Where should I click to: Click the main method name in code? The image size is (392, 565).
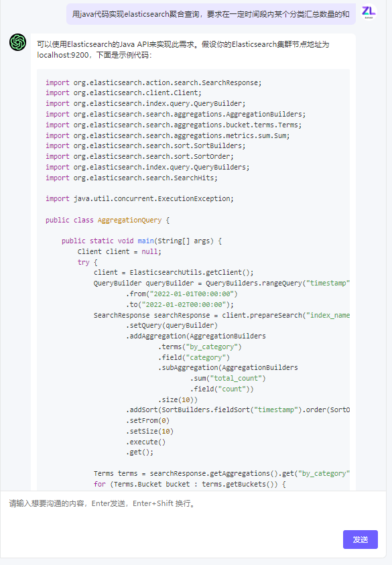click(145, 241)
